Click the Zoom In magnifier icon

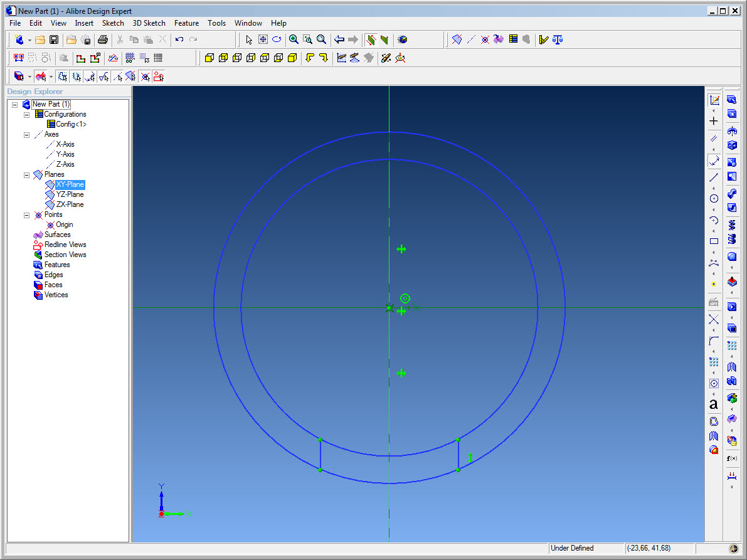click(294, 40)
